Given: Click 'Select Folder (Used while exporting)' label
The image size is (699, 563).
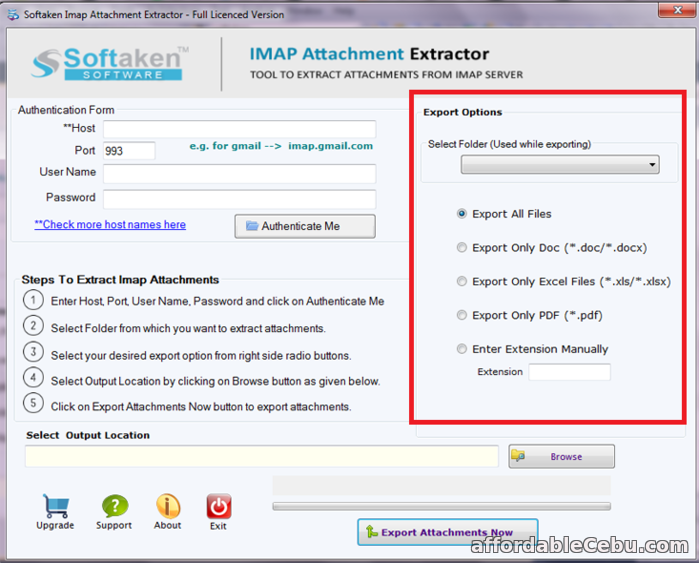Looking at the screenshot, I should (510, 144).
